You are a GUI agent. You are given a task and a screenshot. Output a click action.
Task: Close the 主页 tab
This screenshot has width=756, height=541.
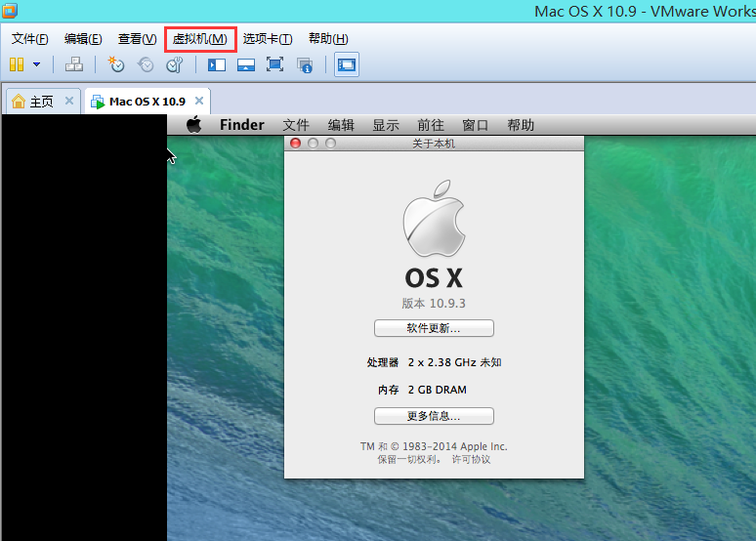69,101
